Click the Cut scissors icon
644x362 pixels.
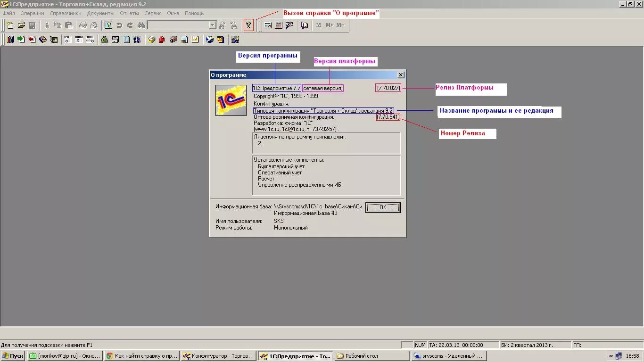click(47, 25)
